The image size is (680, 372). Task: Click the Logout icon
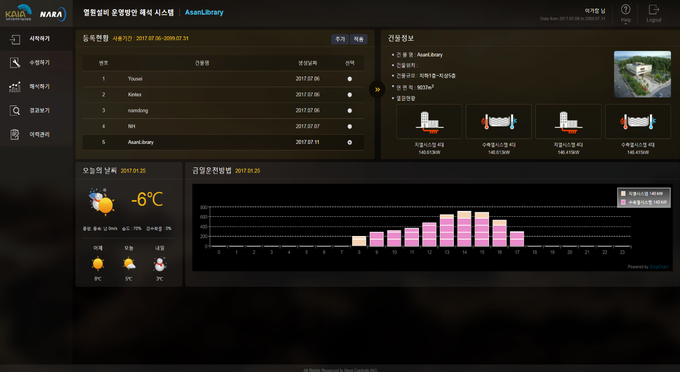(654, 10)
